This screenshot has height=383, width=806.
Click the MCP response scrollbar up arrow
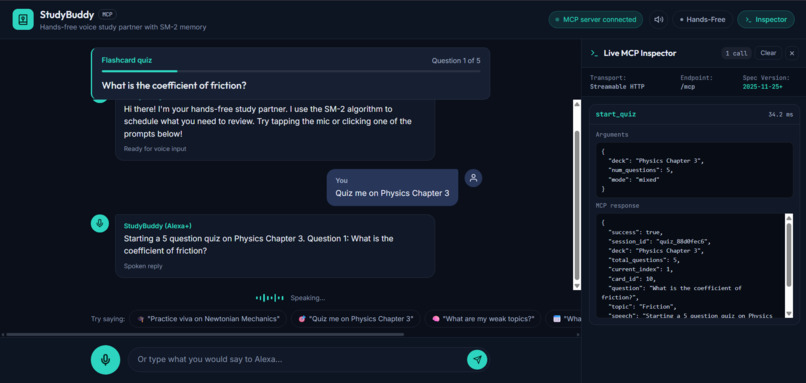tap(789, 217)
